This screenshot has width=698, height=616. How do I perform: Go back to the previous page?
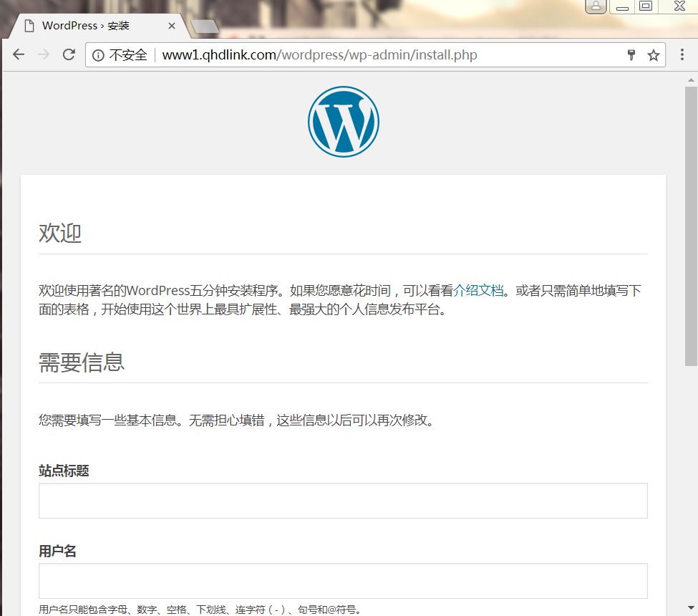pyautogui.click(x=19, y=54)
